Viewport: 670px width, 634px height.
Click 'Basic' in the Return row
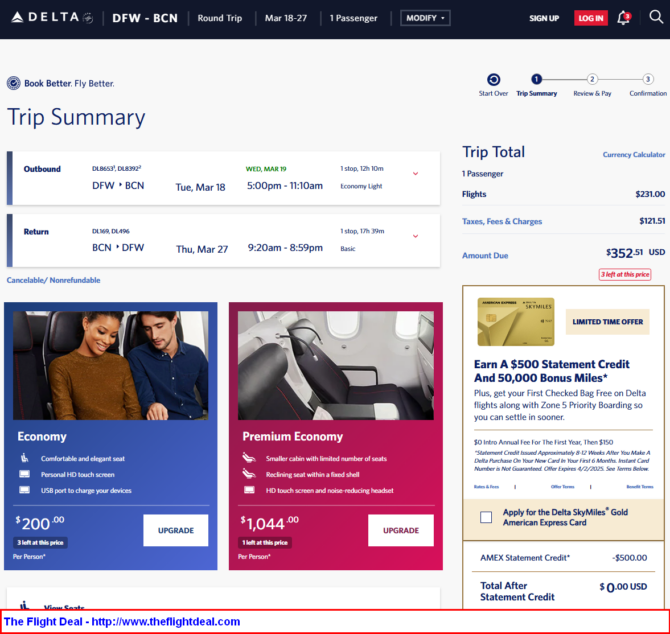348,249
